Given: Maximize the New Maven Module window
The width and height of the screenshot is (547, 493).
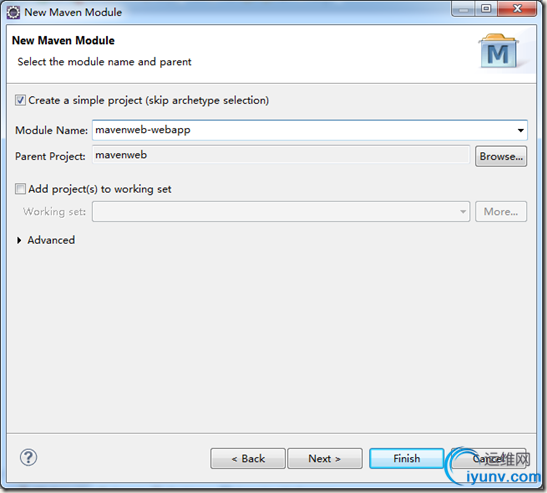Looking at the screenshot, I should pyautogui.click(x=486, y=9).
